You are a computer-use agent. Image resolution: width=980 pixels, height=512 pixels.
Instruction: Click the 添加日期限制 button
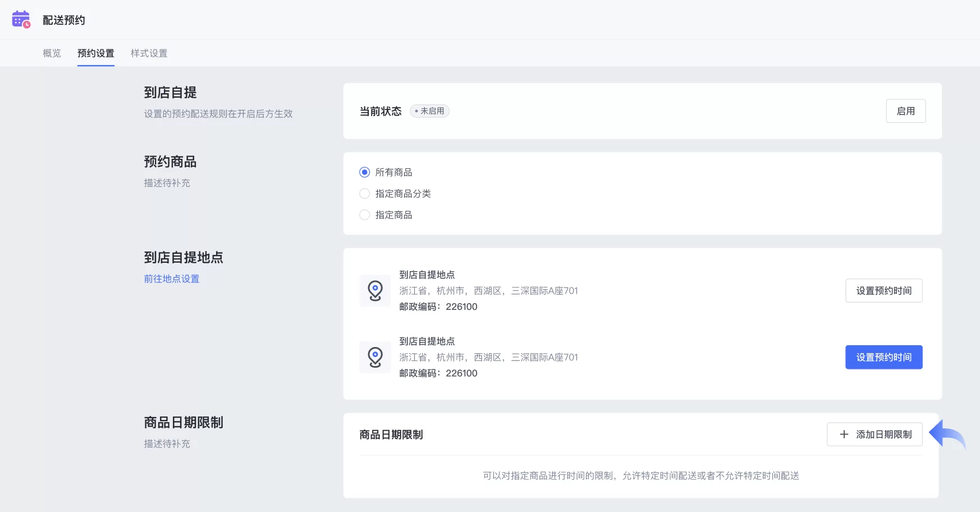[874, 434]
